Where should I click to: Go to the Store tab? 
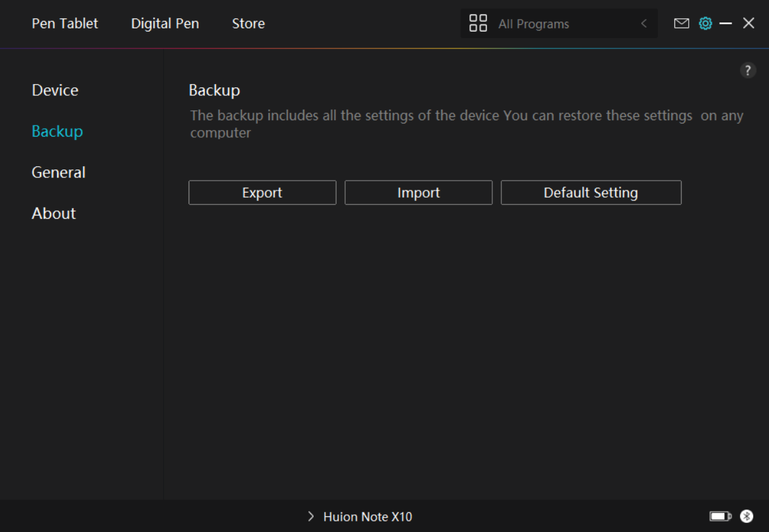248,24
